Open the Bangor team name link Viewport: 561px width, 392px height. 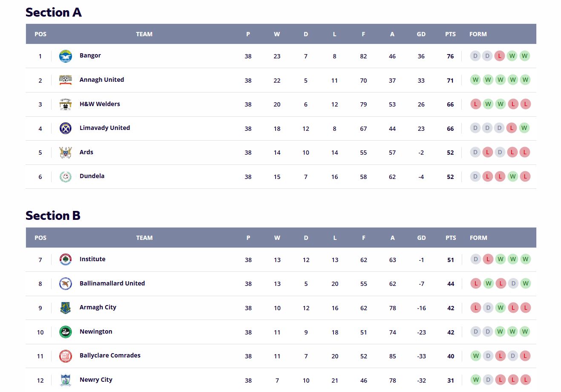click(90, 55)
